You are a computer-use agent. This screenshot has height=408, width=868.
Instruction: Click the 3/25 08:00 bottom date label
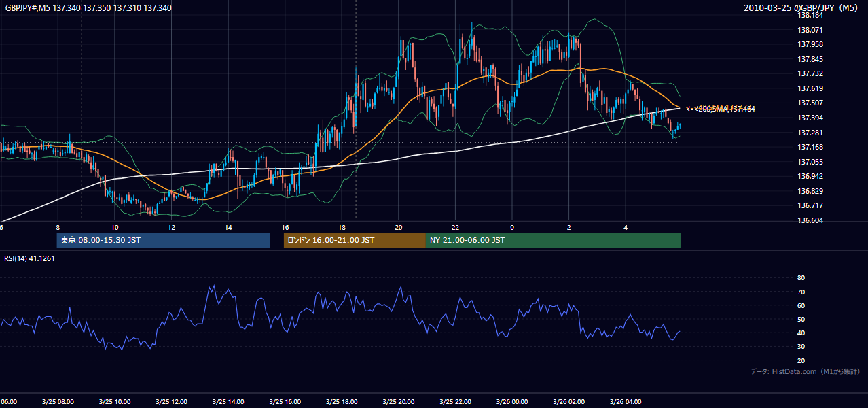click(58, 402)
